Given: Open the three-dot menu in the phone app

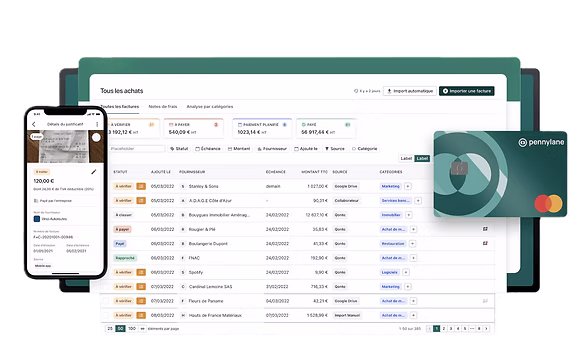Looking at the screenshot, I should 97,124.
